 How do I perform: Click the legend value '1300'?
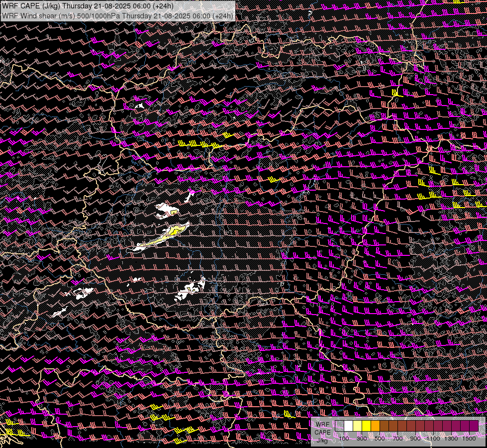[x=451, y=439]
